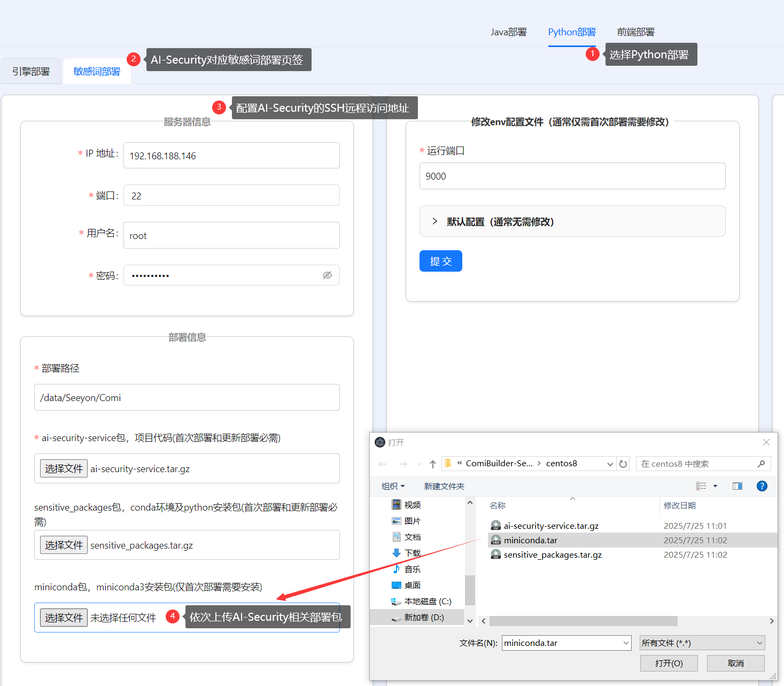Click the 用户名 field containing root
Image resolution: width=784 pixels, height=686 pixels.
point(231,235)
